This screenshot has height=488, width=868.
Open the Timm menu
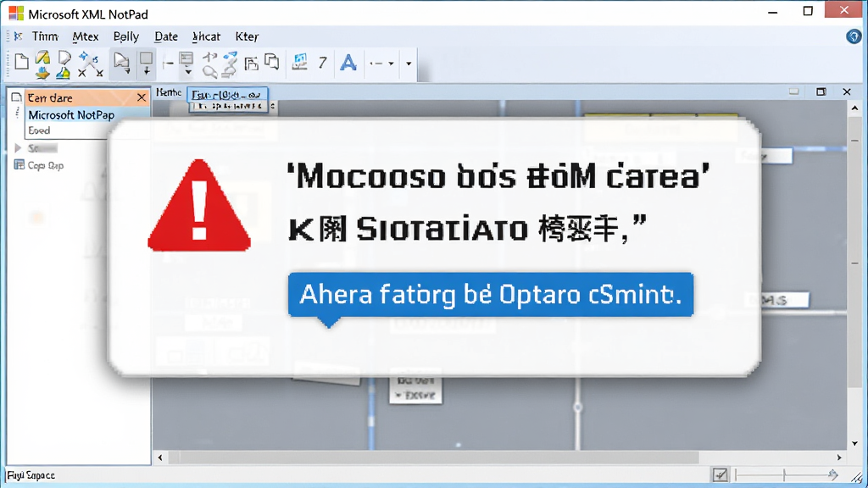pos(45,36)
